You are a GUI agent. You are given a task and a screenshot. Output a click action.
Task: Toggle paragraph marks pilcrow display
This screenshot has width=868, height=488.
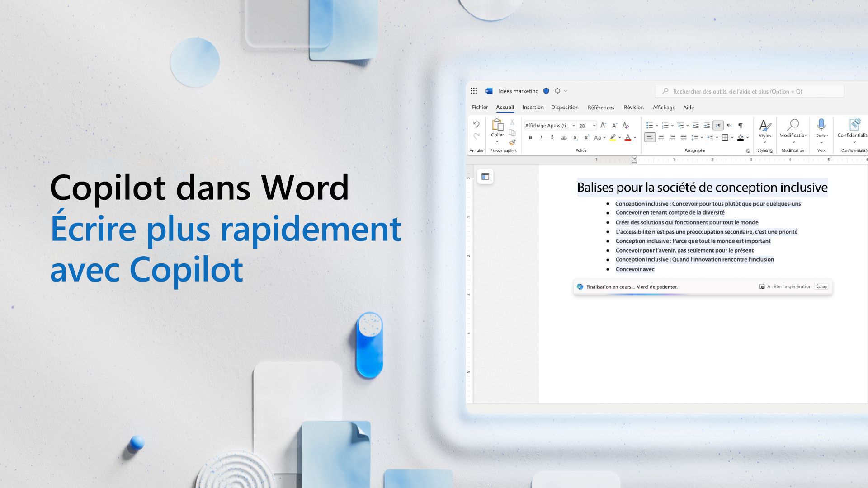click(740, 125)
